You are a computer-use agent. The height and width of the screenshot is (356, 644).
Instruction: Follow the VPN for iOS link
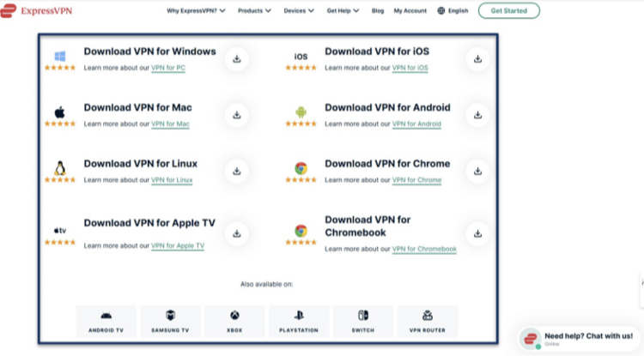(x=410, y=68)
